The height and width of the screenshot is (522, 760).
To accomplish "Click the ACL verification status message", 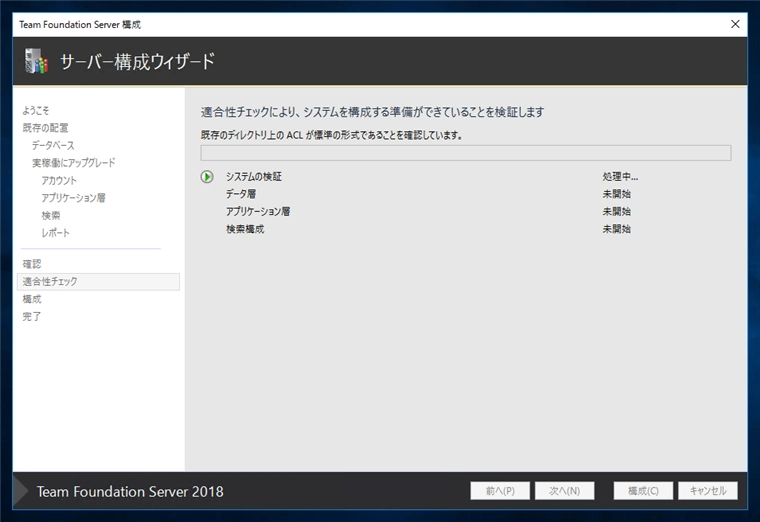I will 332,135.
